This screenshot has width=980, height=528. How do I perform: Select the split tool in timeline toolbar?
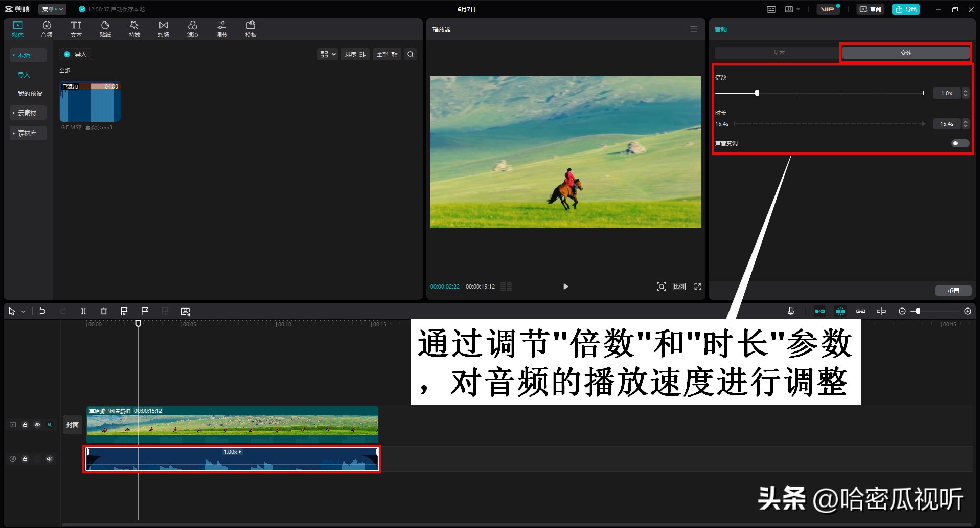pos(83,311)
